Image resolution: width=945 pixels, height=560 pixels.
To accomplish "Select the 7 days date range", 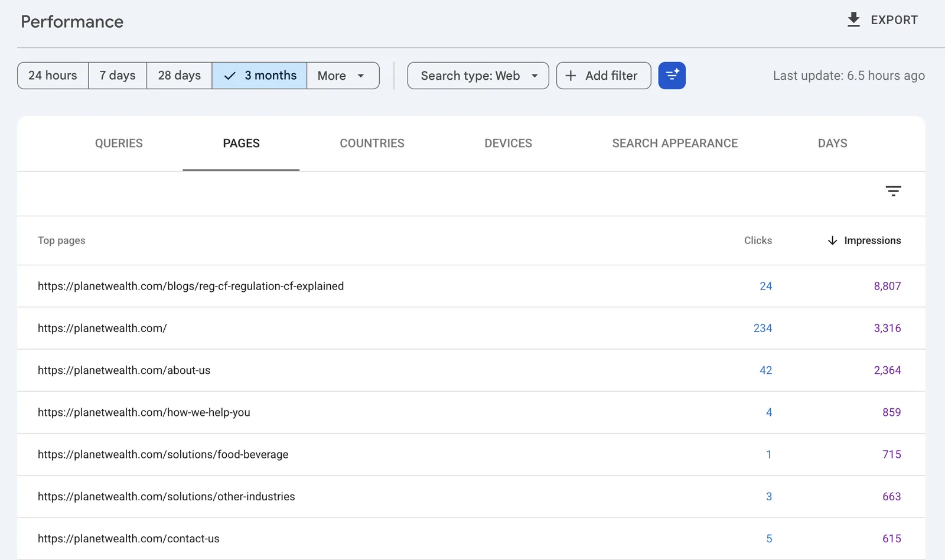I will tap(118, 76).
